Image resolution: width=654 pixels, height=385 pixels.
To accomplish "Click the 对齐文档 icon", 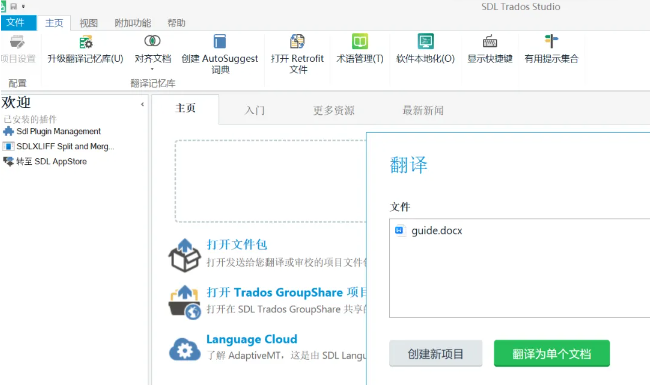I will tap(153, 41).
